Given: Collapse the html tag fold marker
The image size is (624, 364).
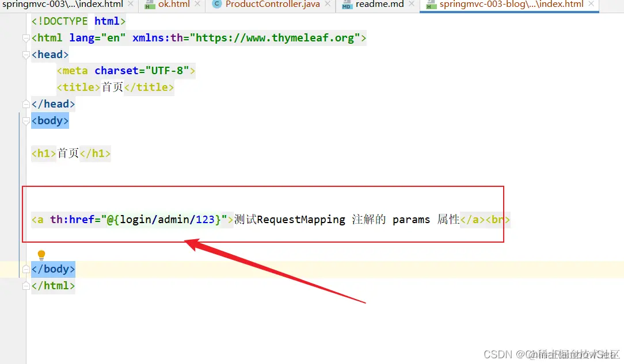Looking at the screenshot, I should tap(26, 38).
